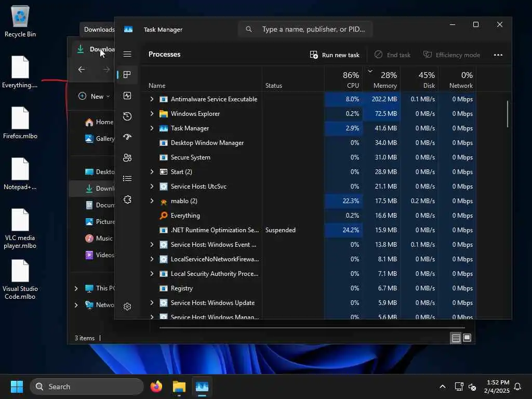Show hidden tray icons chevron

443,387
